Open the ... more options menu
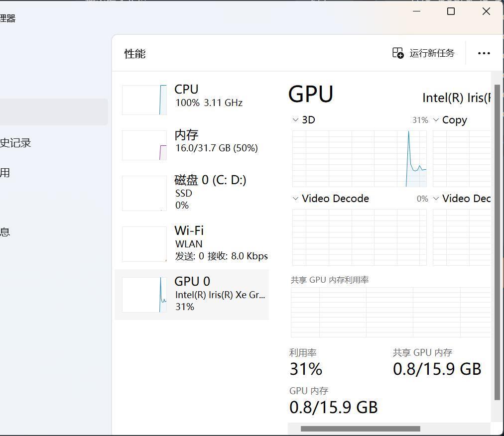The width and height of the screenshot is (504, 436). pyautogui.click(x=484, y=53)
